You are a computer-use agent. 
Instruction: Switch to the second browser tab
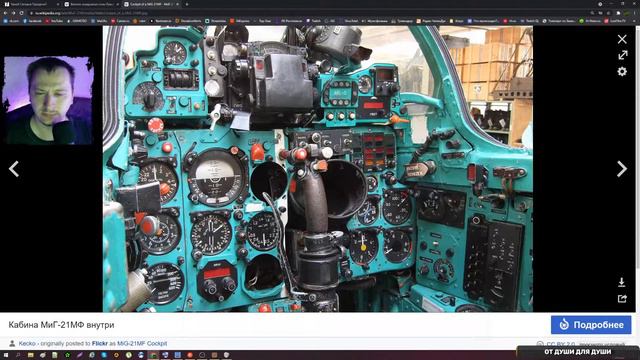pos(91,4)
